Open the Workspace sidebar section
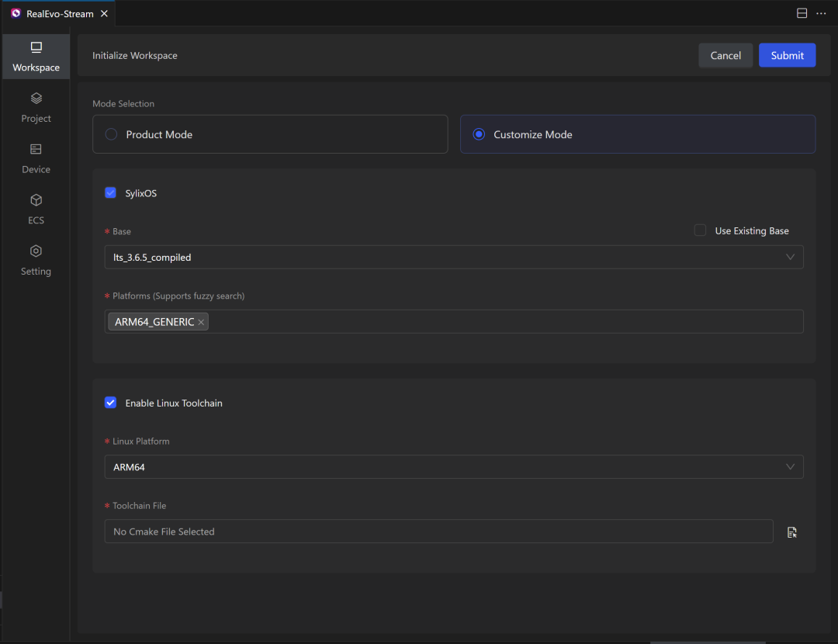838x644 pixels. click(36, 57)
